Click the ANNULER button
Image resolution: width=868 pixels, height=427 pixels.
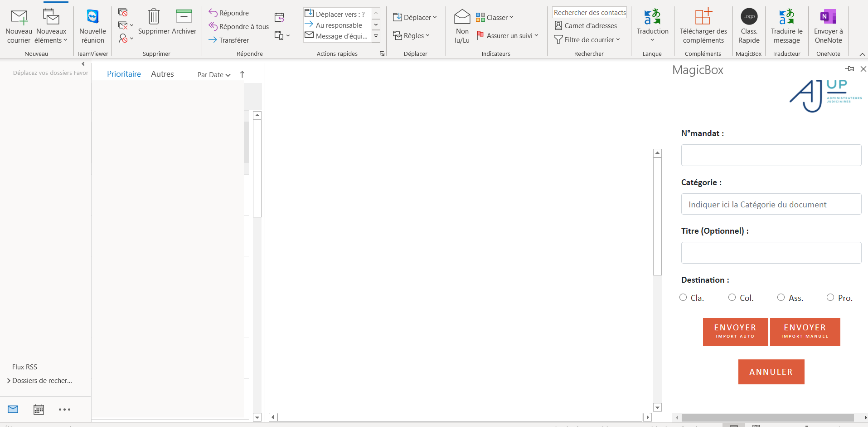(771, 372)
